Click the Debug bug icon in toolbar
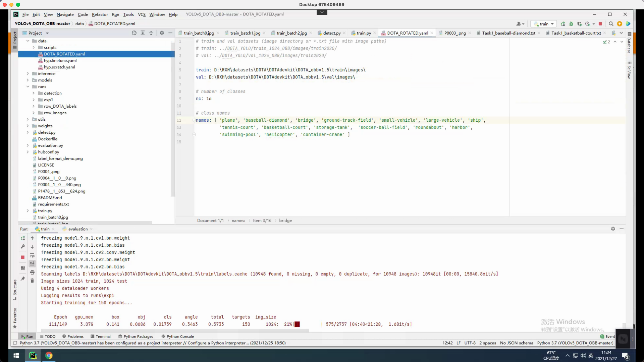 point(571,24)
